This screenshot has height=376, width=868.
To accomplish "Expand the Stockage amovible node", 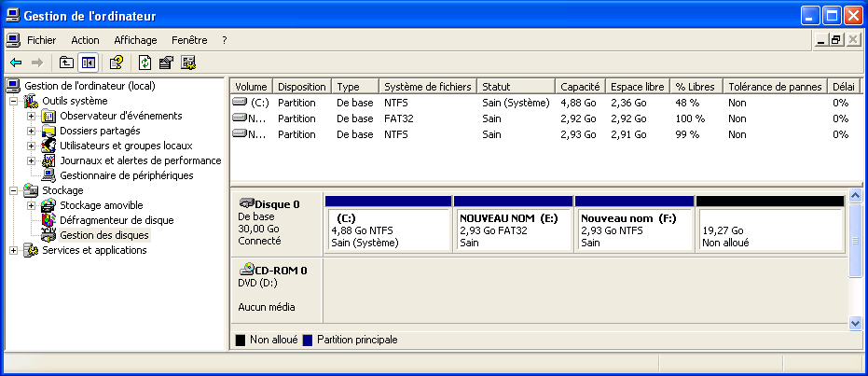I will point(31,206).
